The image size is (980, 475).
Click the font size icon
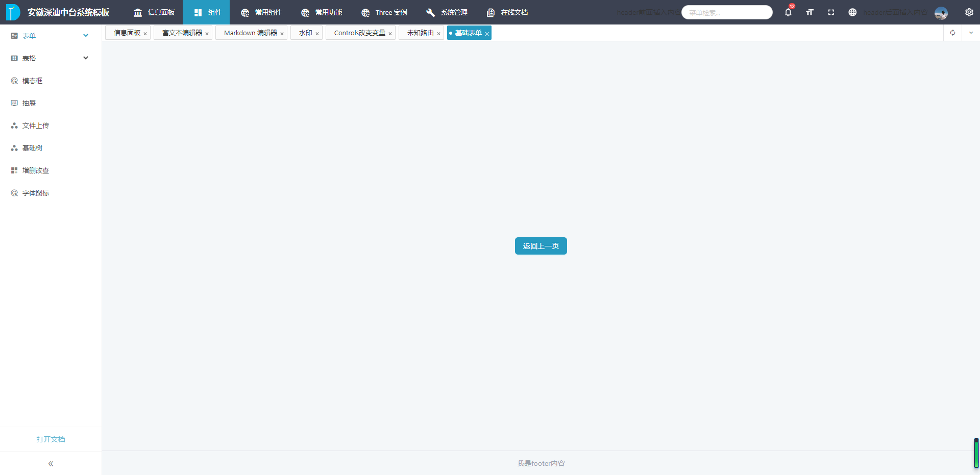click(x=810, y=12)
